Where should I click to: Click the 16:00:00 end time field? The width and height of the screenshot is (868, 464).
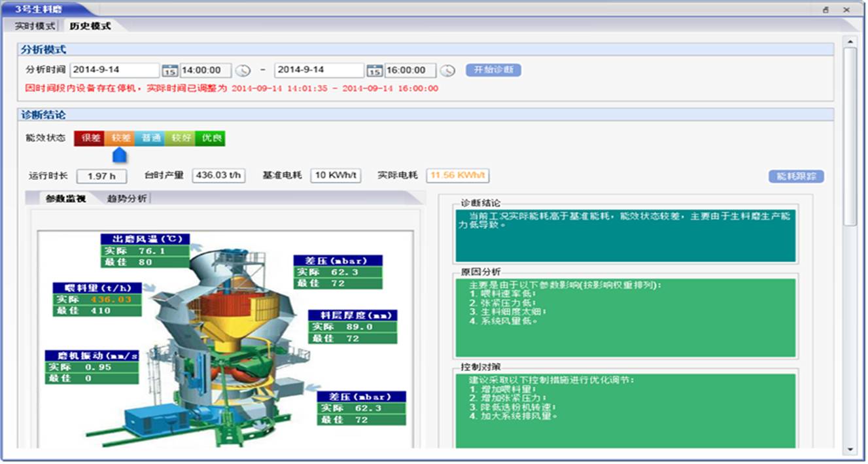410,71
